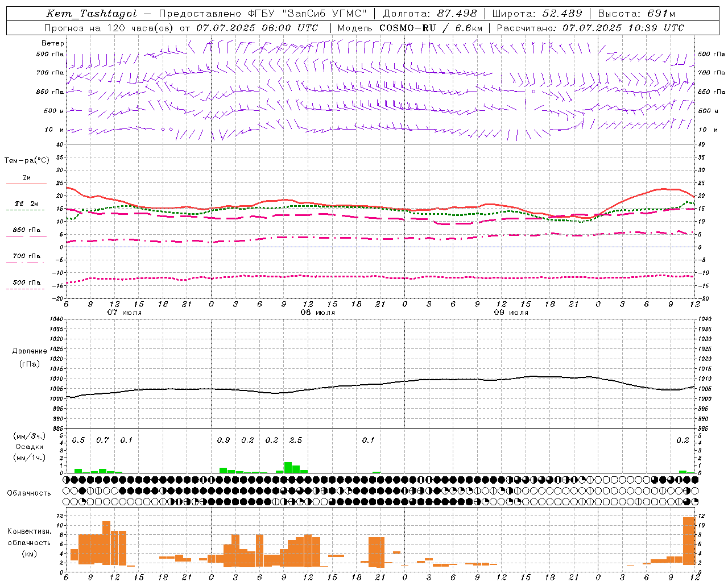Viewport: 728px width, 582px height.
Task: Click the 08 июля date label
Action: (x=318, y=313)
